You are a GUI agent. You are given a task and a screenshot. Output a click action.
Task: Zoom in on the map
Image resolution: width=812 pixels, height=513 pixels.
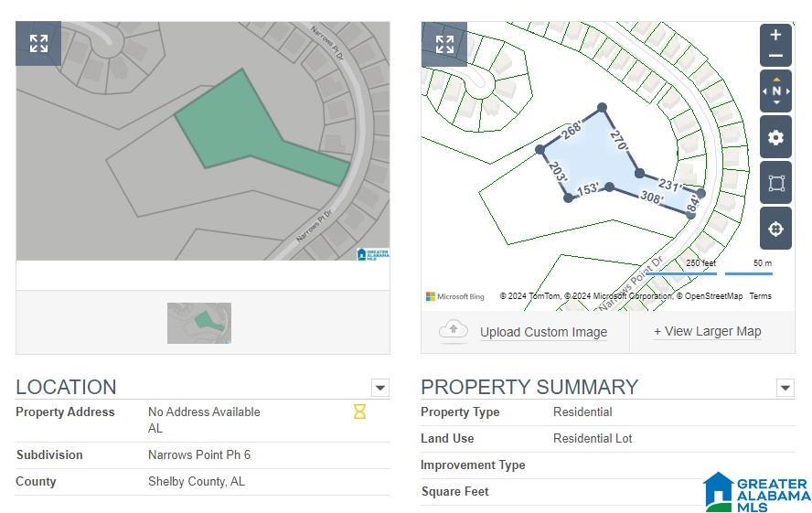click(x=775, y=35)
